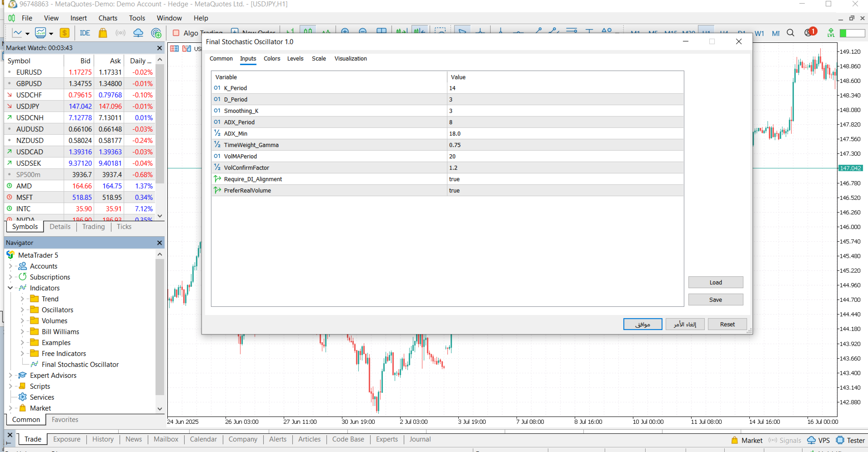
Task: Click the Reset button in dialog
Action: 728,324
